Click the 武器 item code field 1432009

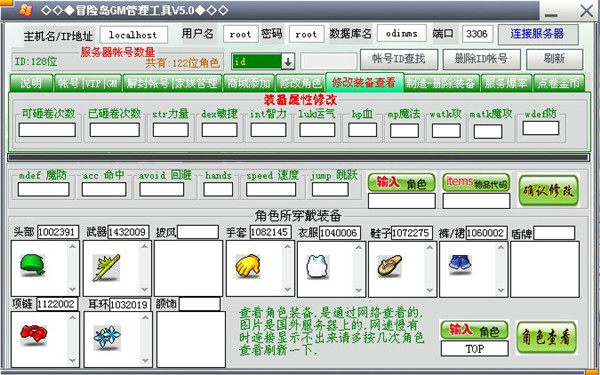click(x=128, y=232)
